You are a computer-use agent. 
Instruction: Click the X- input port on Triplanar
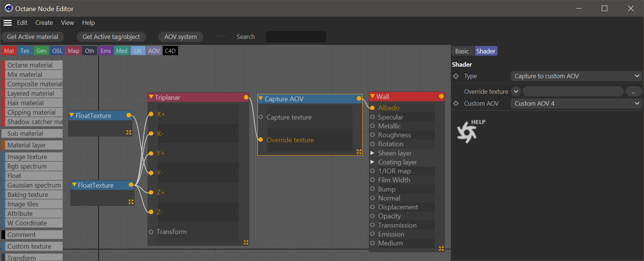[x=151, y=133]
